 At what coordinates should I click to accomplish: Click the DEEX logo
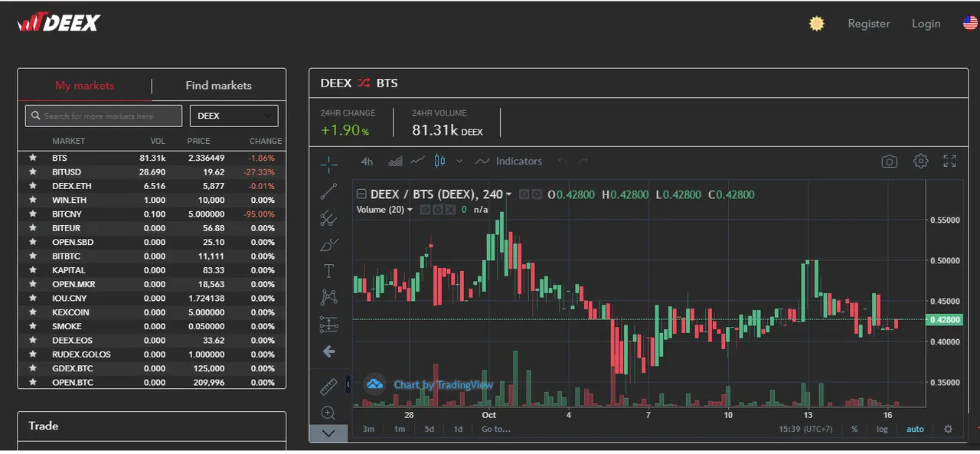[59, 23]
